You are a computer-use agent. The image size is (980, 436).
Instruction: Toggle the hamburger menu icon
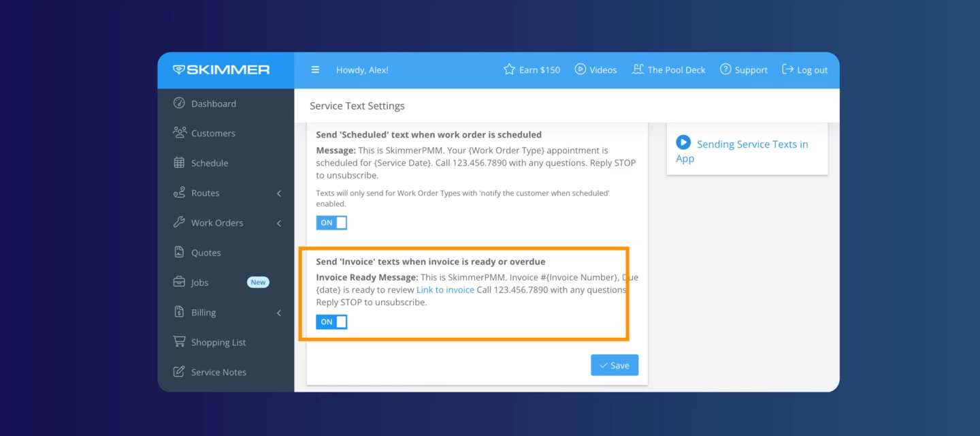[315, 69]
